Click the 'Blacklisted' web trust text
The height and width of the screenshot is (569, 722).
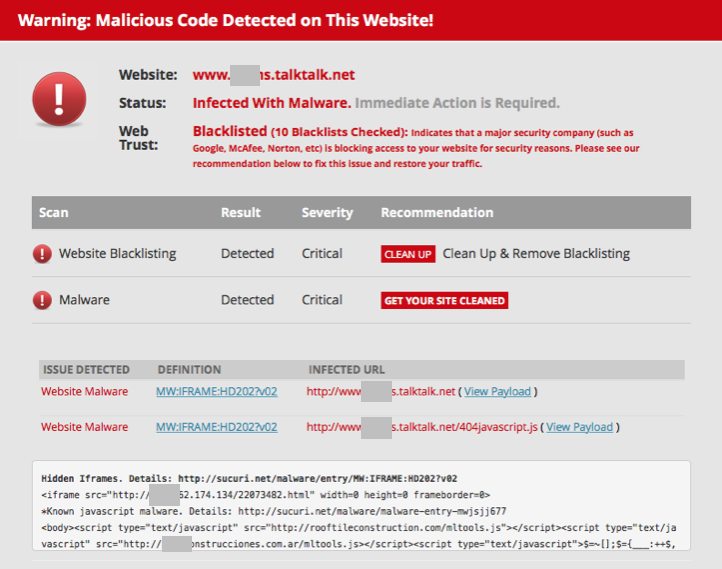(230, 131)
